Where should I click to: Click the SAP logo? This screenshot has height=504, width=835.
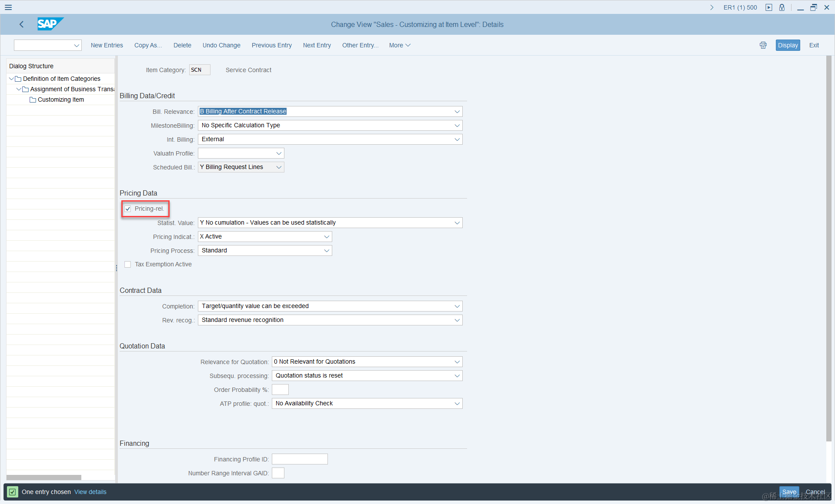(x=50, y=24)
